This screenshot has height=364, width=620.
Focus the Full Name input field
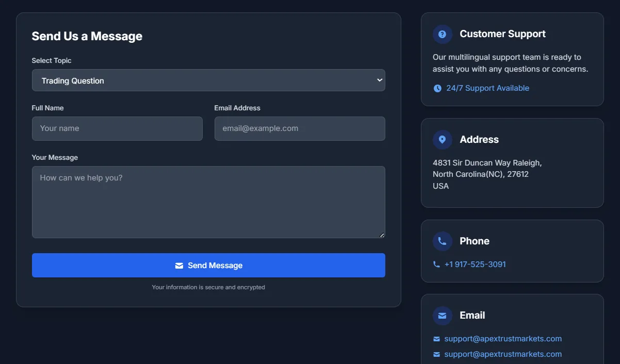click(117, 128)
